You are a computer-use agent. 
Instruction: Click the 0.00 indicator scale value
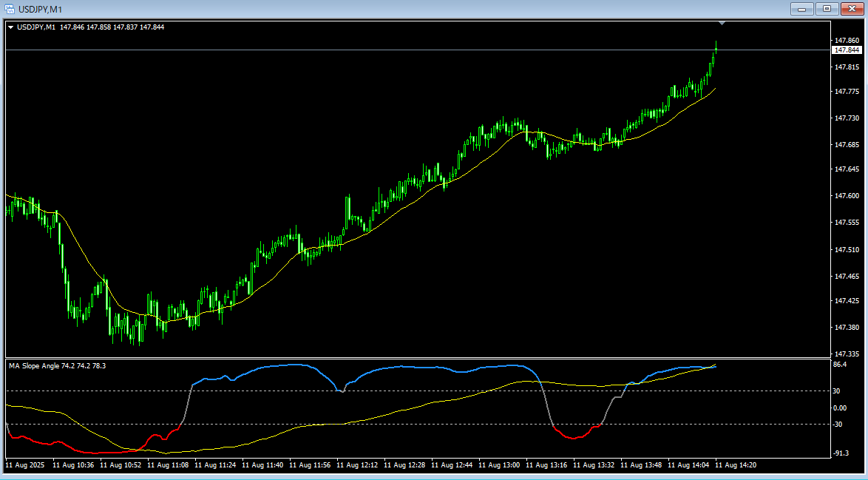840,408
